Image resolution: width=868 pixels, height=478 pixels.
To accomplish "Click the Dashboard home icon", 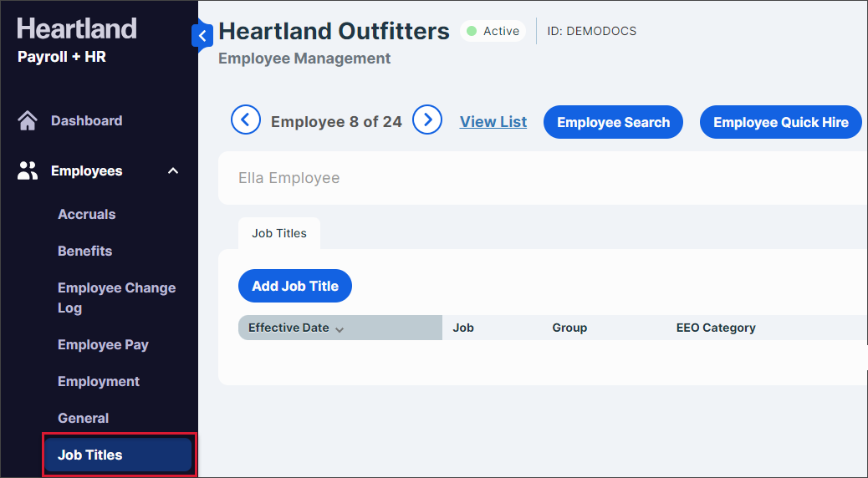I will tap(28, 121).
